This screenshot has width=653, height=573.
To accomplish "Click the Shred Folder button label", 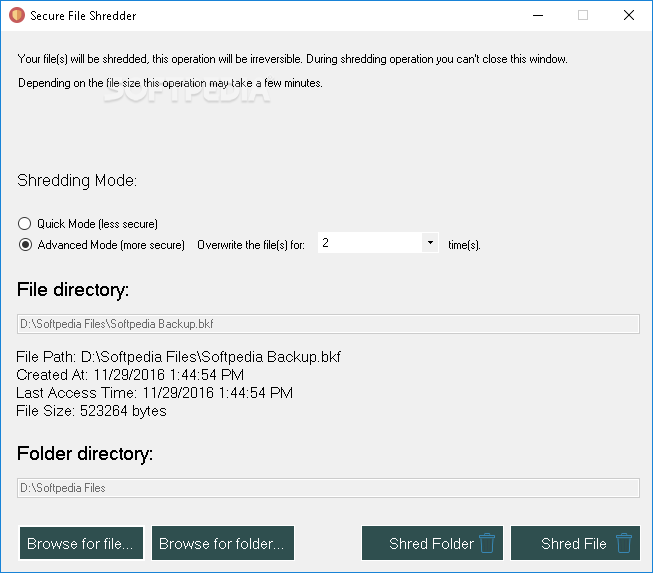I will (431, 543).
